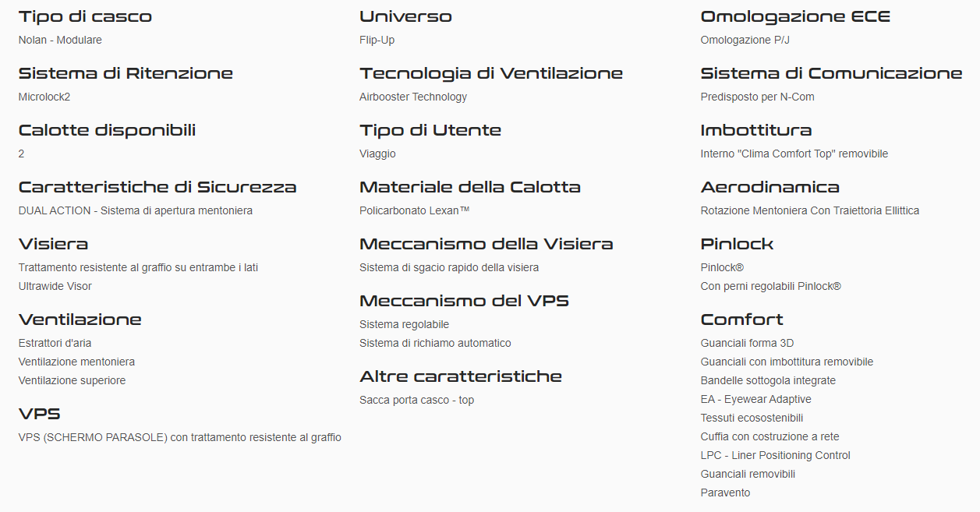Click the "Microlock2" value

coord(44,97)
